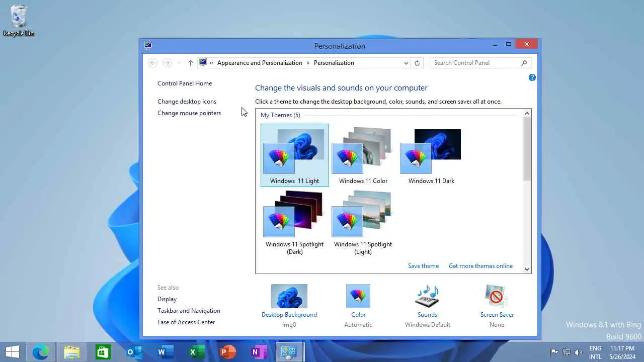The image size is (644, 362).
Task: Click Appearance and Personalization breadcrumb
Action: (260, 63)
